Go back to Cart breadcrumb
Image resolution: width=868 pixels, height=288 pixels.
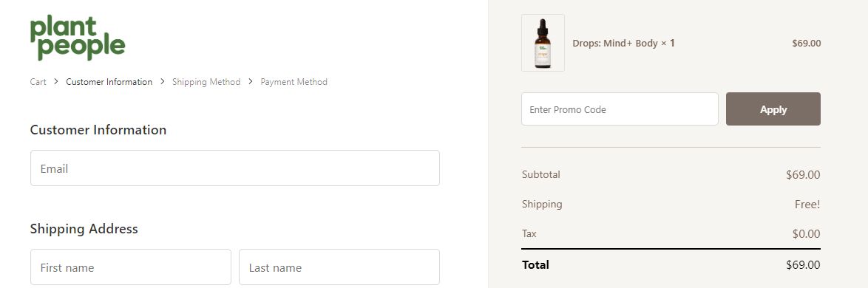38,82
